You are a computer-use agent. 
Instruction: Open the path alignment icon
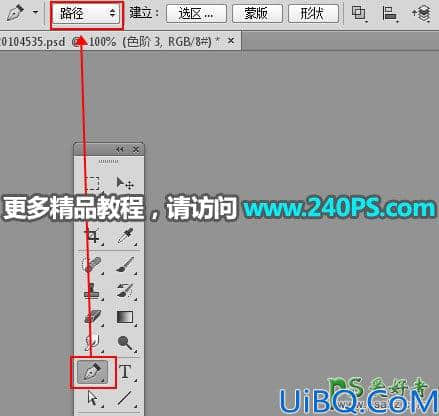(389, 14)
